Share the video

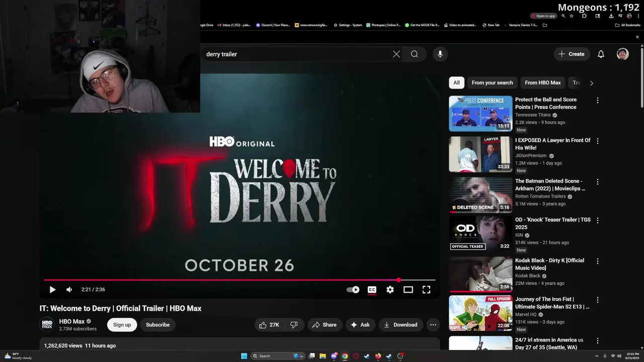[325, 325]
